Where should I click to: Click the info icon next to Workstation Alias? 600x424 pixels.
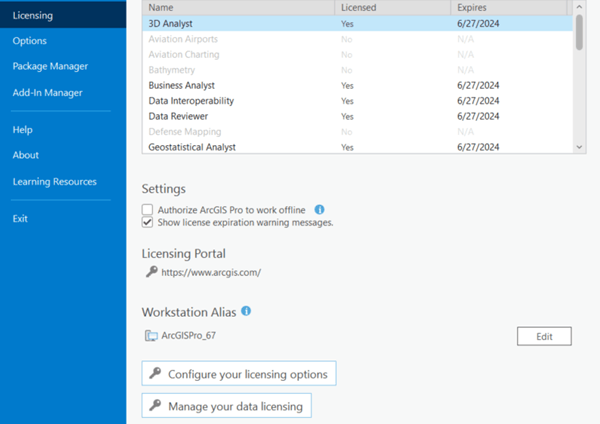click(246, 311)
